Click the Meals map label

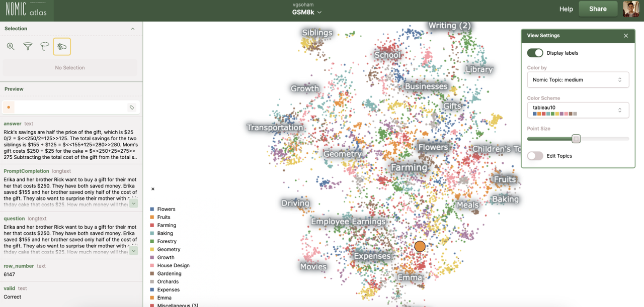467,205
